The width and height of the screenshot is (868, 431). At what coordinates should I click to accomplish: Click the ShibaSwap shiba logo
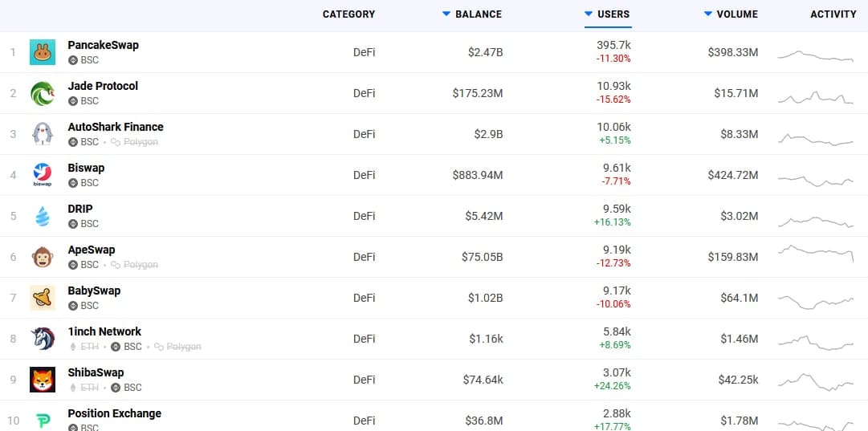[x=43, y=380]
